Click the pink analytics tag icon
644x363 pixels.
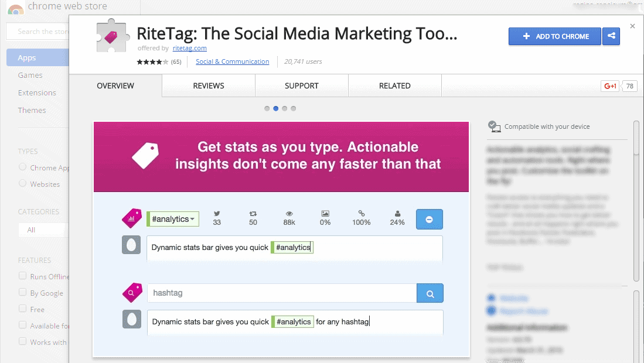coord(132,218)
